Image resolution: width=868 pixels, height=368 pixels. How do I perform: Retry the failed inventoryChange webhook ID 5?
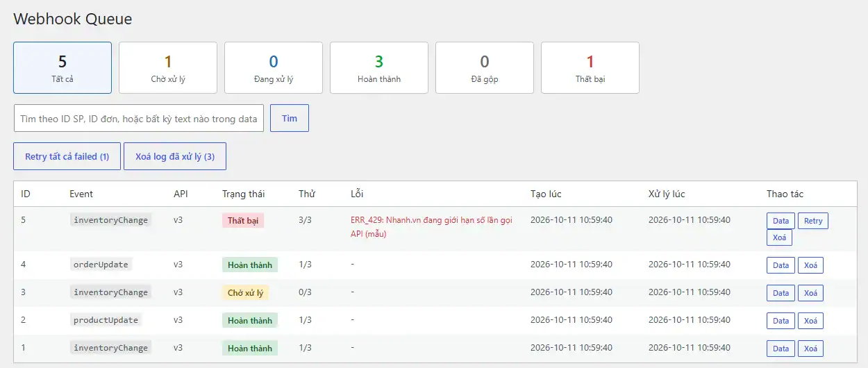point(813,221)
